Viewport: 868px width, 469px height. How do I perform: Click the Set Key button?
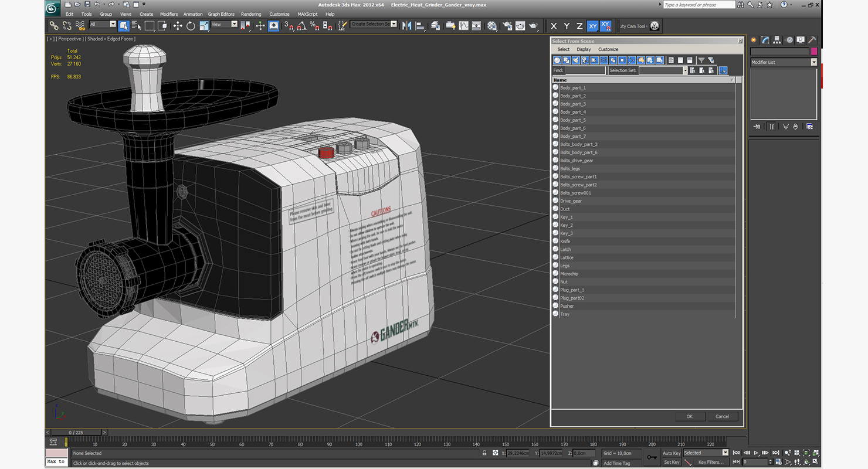pos(672,462)
